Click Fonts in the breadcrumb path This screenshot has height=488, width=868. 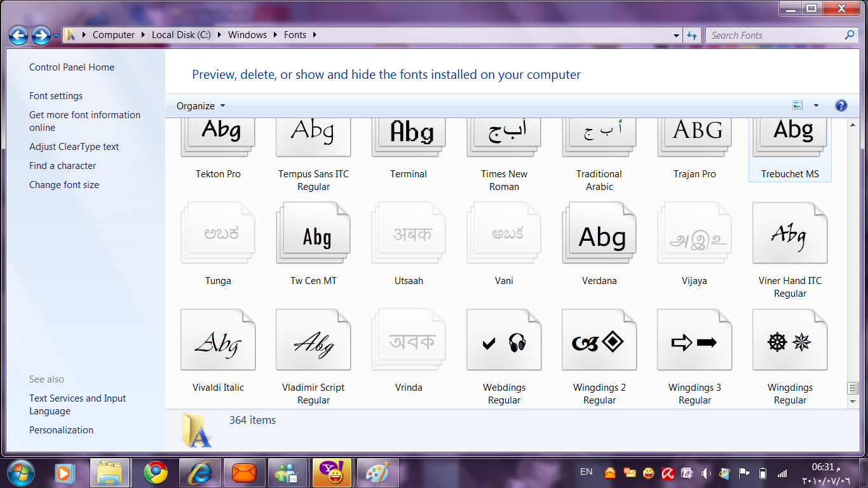(295, 35)
